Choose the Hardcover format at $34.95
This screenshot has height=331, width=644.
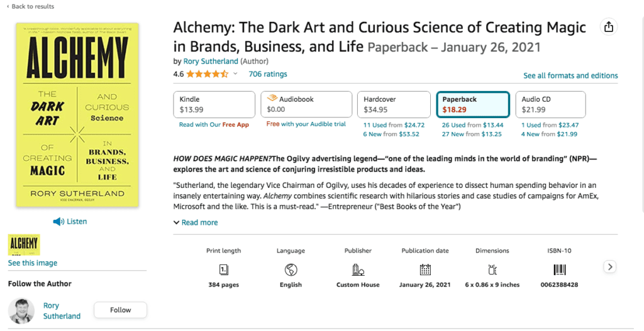[x=394, y=104]
